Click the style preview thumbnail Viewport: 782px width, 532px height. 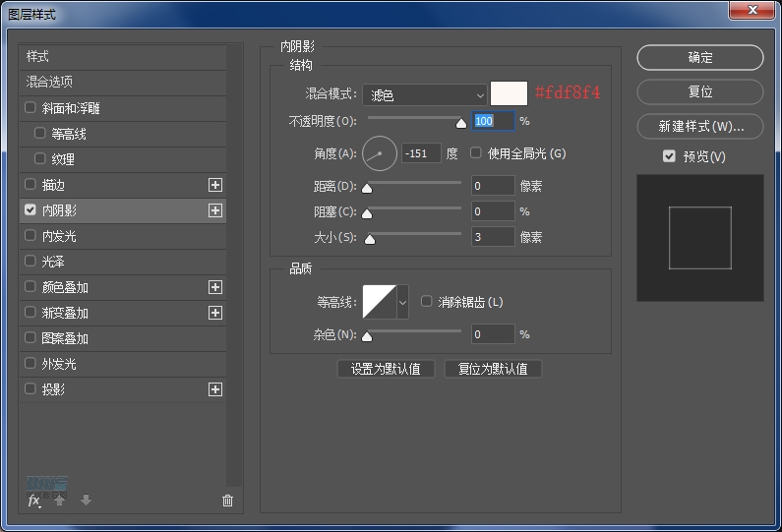[x=700, y=238]
